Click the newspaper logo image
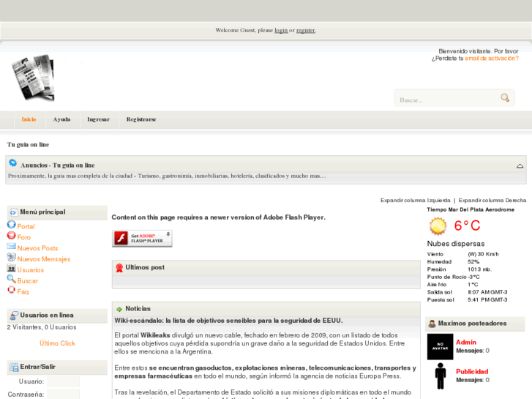This screenshot has width=532, height=399. [33, 78]
